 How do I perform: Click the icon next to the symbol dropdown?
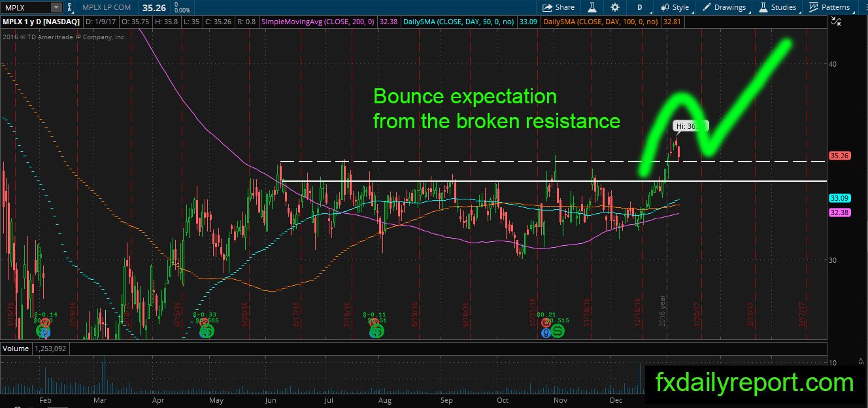71,7
